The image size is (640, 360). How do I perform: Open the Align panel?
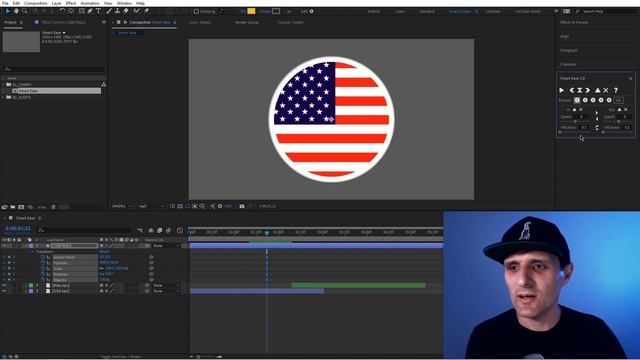(564, 36)
